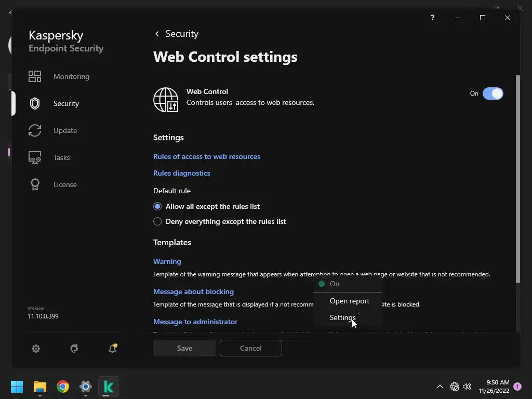Open notifications bell icon
Image resolution: width=532 pixels, height=399 pixels.
113,348
